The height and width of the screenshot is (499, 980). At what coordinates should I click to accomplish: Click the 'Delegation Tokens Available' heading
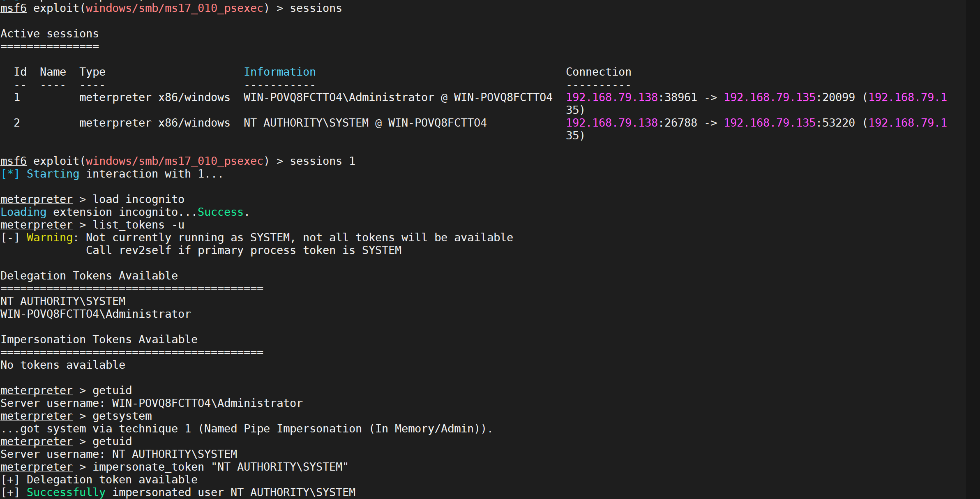[89, 276]
